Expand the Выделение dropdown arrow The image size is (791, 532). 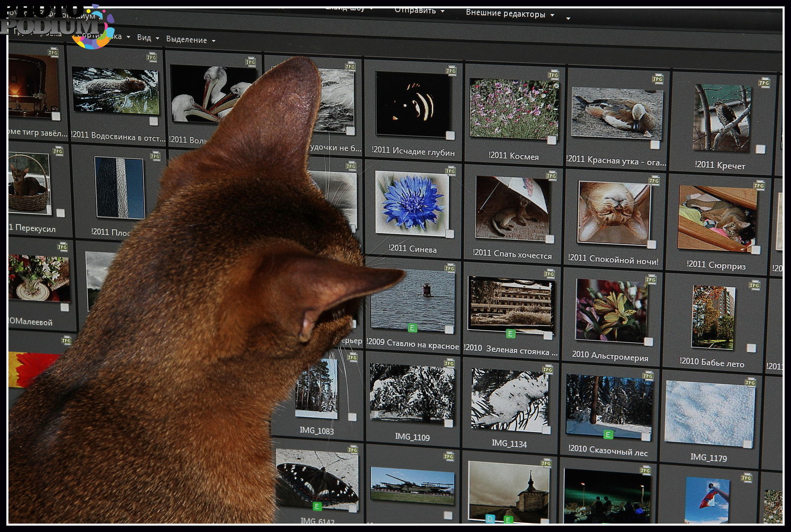click(x=214, y=41)
